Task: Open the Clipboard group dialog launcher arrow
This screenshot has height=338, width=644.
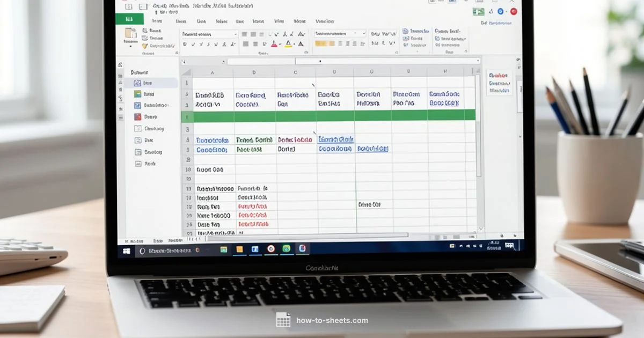Action: (x=176, y=53)
